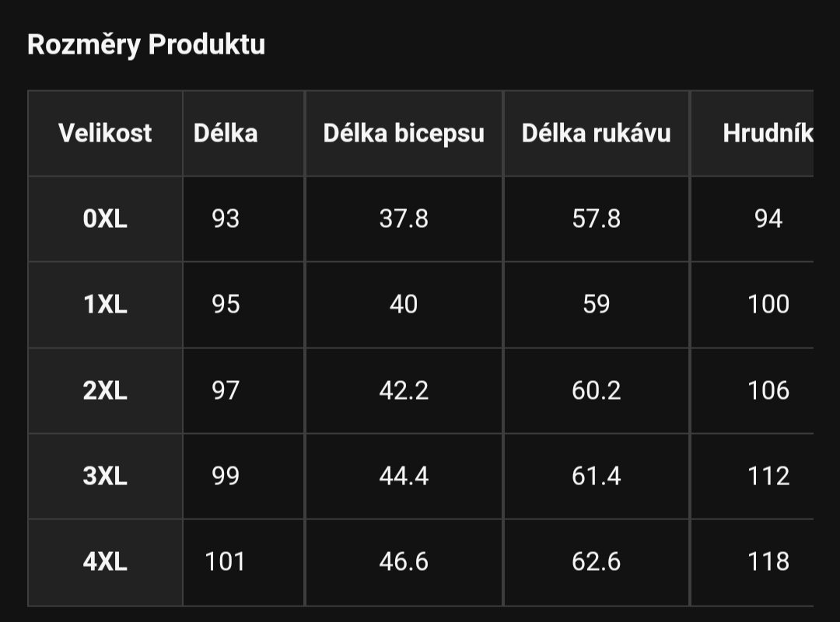Select the 3XL size row label
This screenshot has height=622, width=840.
coord(105,476)
